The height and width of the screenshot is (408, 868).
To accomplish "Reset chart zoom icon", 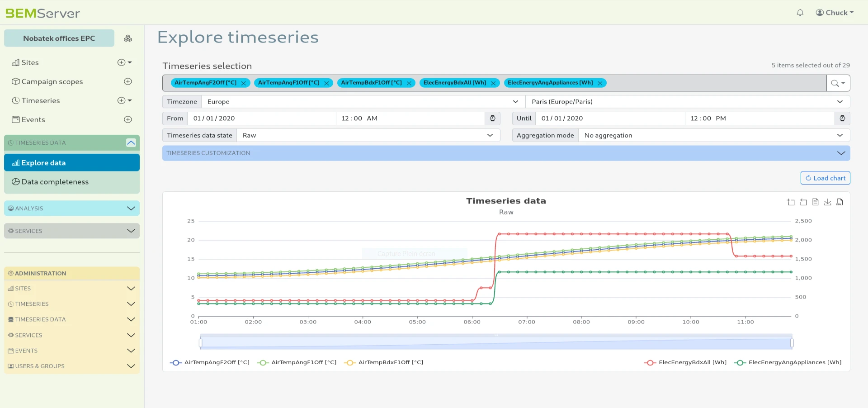I will (803, 202).
